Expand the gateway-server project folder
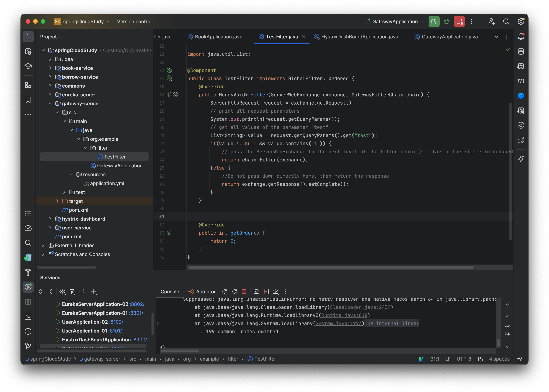 pos(51,103)
